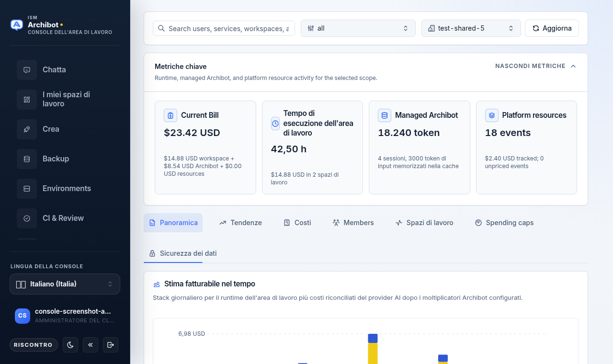Open the console-screenshot-a... user profile

point(65,316)
